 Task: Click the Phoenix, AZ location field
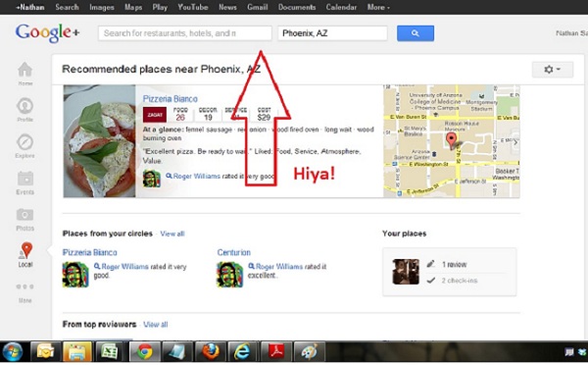[x=332, y=33]
